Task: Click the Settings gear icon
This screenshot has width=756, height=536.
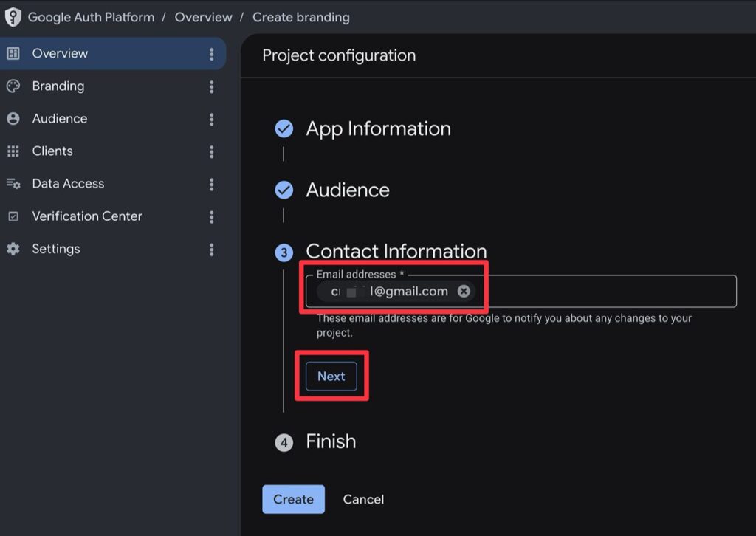Action: (x=13, y=249)
